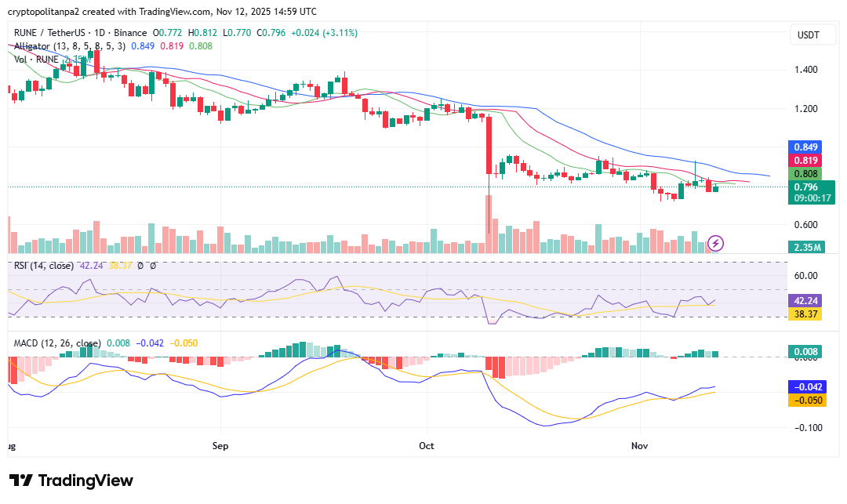Click the purple lightning instant-trading icon on the chart
Viewport: 847px width, 504px height.
(x=716, y=244)
